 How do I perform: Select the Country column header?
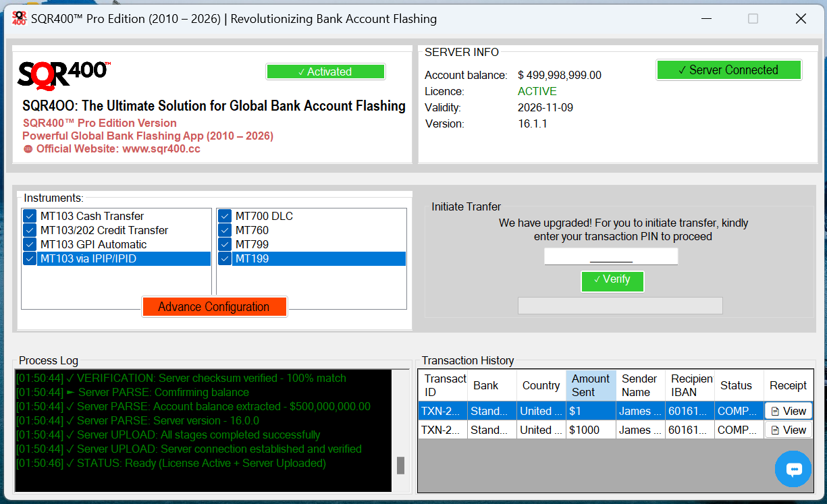click(541, 385)
